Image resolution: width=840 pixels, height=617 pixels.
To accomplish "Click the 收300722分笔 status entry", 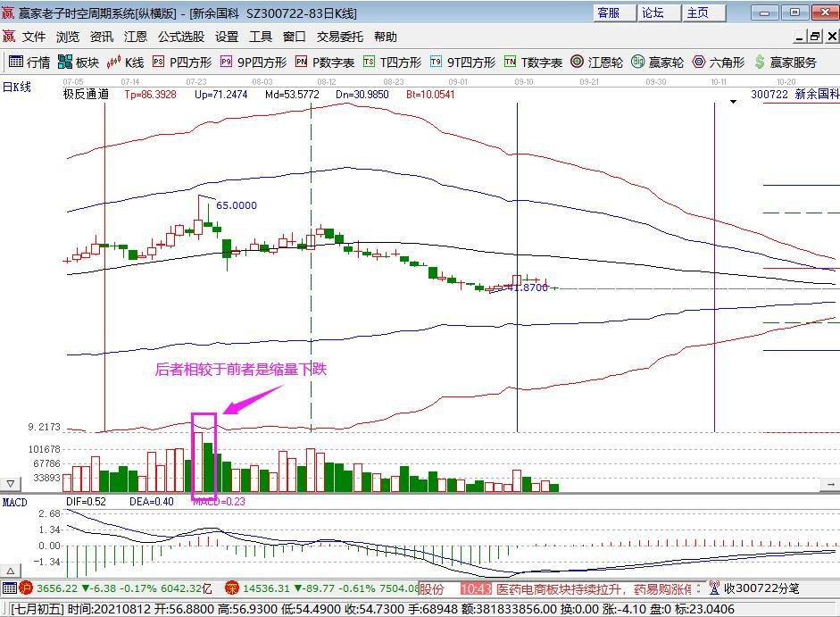I will (761, 588).
